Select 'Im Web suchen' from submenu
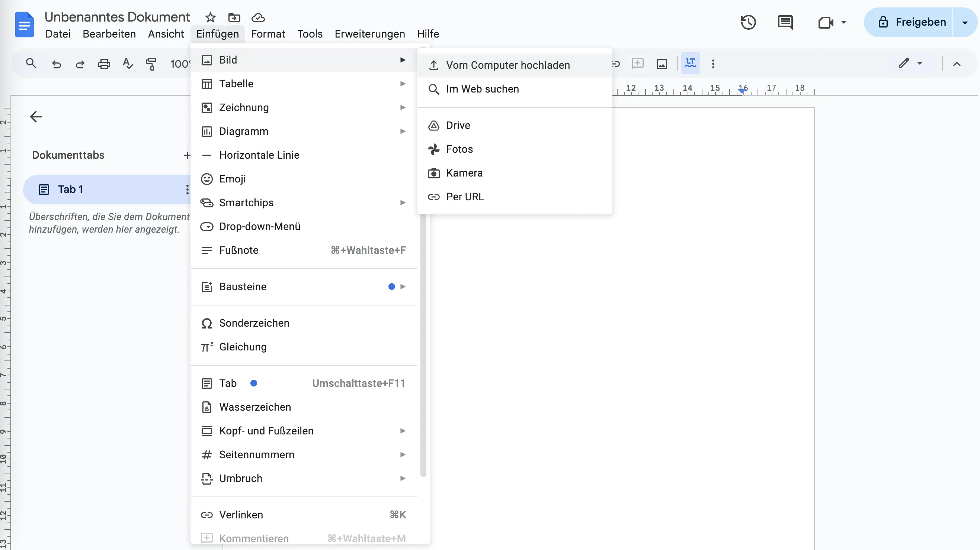This screenshot has height=550, width=980. tap(482, 89)
